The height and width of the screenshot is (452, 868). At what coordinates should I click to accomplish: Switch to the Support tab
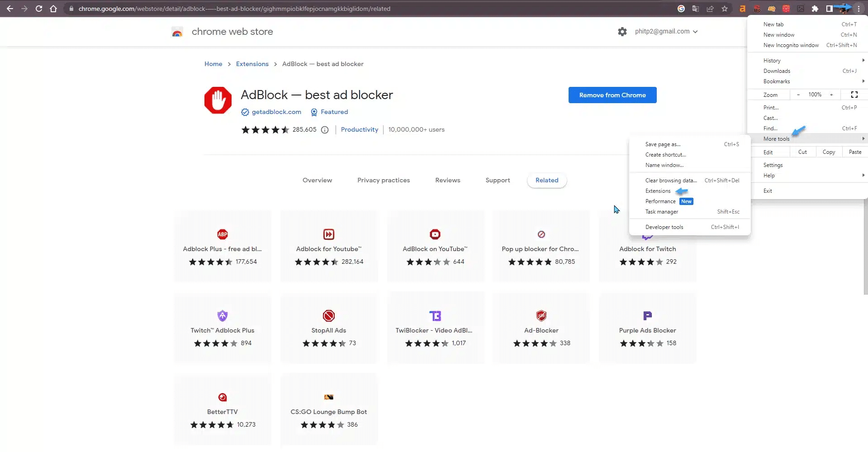pos(498,180)
